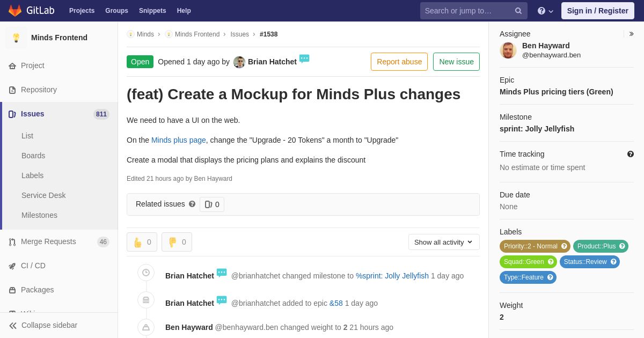644x338 pixels.
Task: Open the Help question mark menu
Action: click(545, 11)
